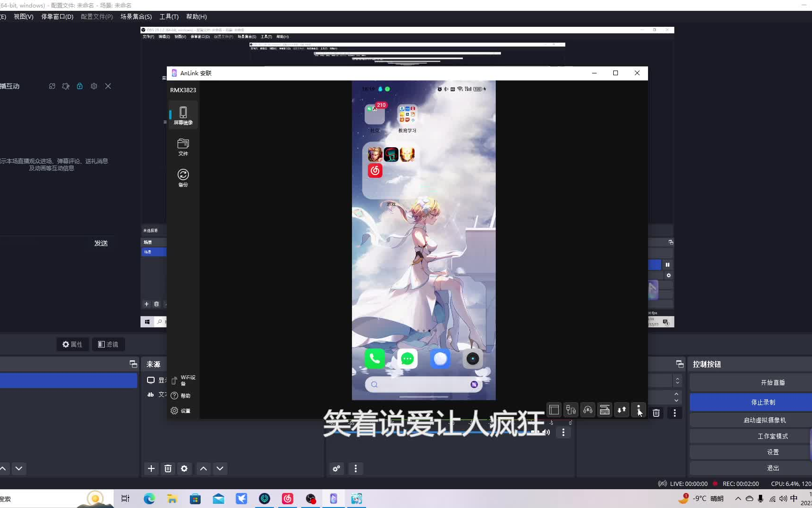812x508 pixels.
Task: Click 发送 send button in chat panel
Action: click(x=101, y=243)
